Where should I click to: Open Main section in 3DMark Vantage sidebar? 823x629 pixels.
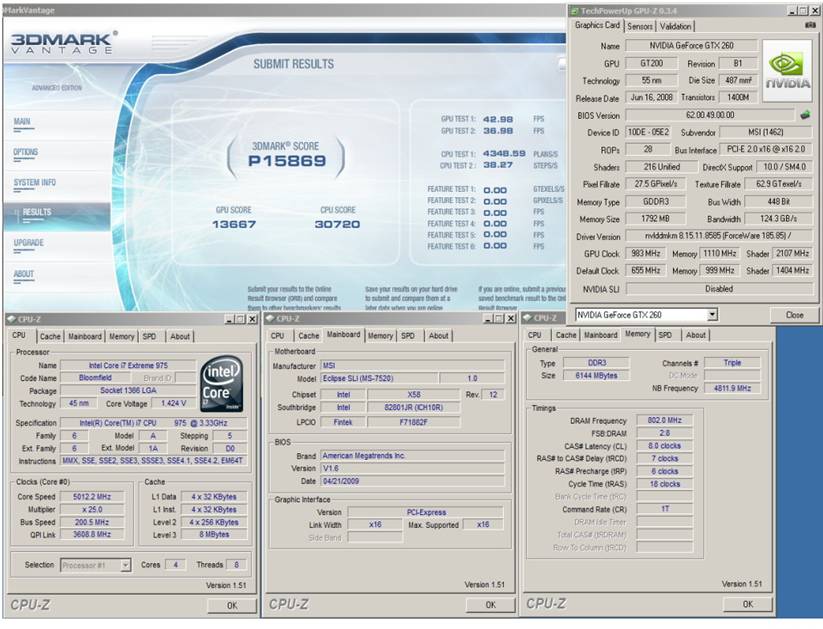(x=23, y=122)
